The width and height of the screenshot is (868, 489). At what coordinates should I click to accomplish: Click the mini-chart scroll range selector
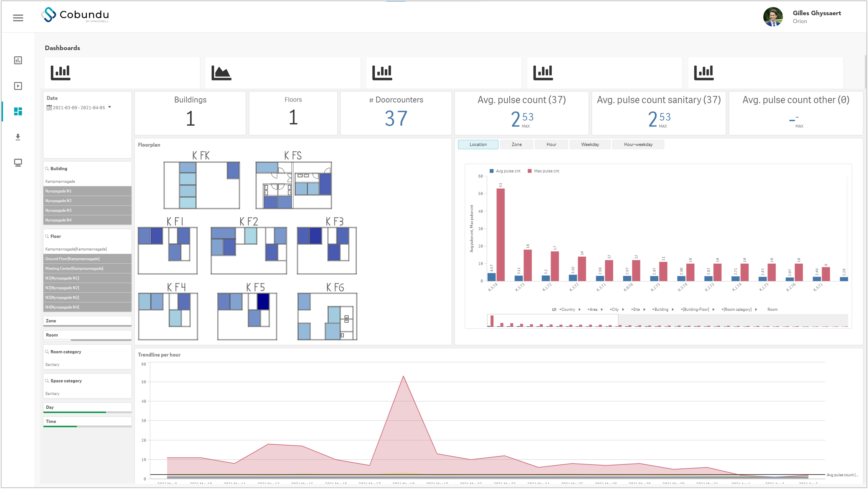click(x=553, y=321)
